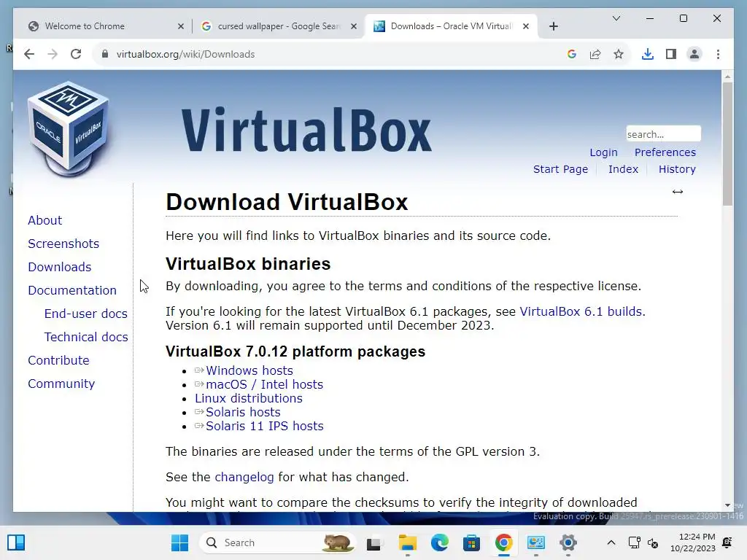Open End-user docs sidebar link
Screen dimensions: 747x560
tap(86, 314)
